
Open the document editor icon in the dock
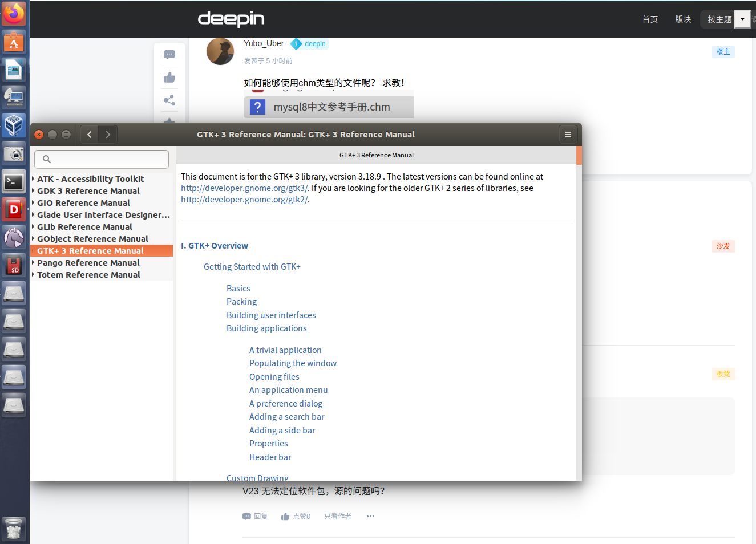tap(14, 69)
